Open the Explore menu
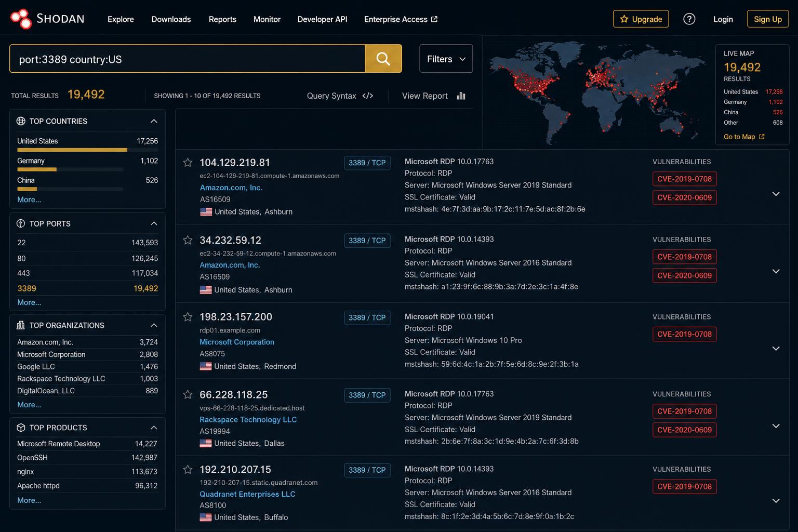The width and height of the screenshot is (798, 532). click(x=121, y=19)
